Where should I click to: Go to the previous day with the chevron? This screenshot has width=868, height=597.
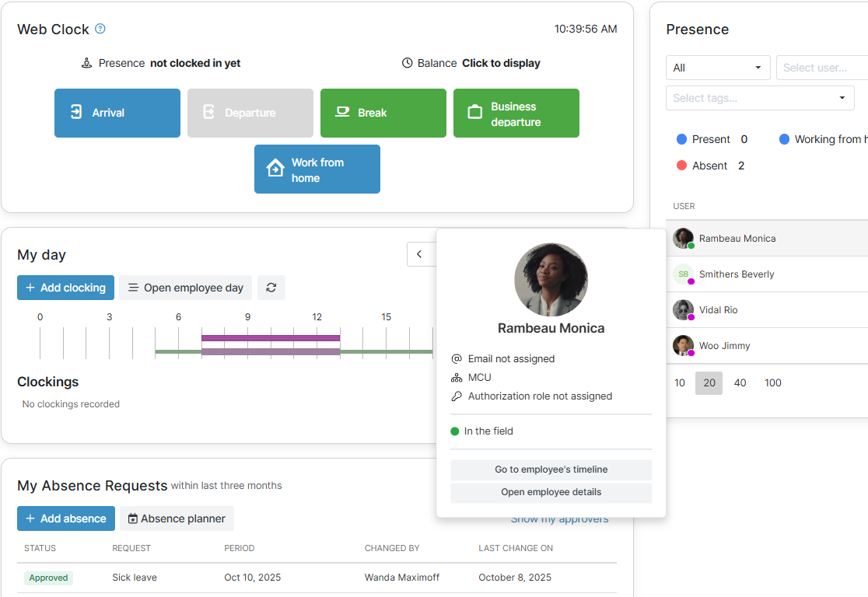point(419,254)
